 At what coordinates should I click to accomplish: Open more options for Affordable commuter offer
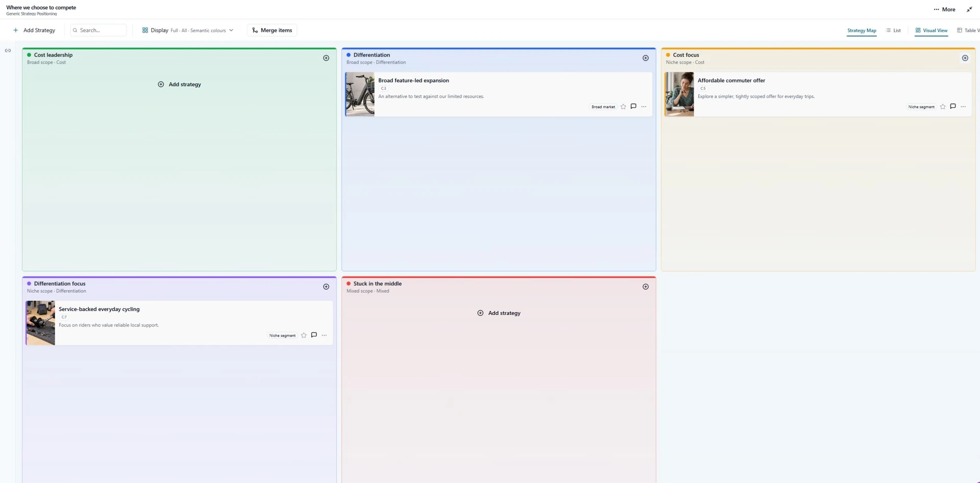(x=963, y=107)
